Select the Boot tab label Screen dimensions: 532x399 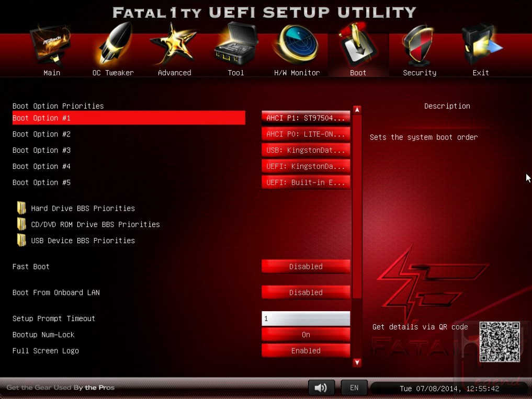[x=358, y=73]
